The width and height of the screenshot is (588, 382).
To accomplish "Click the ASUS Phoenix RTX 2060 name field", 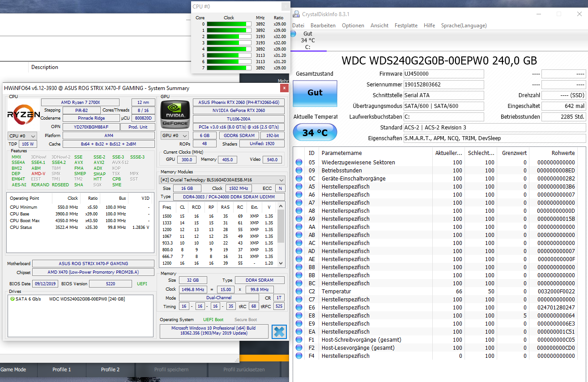I will (239, 103).
